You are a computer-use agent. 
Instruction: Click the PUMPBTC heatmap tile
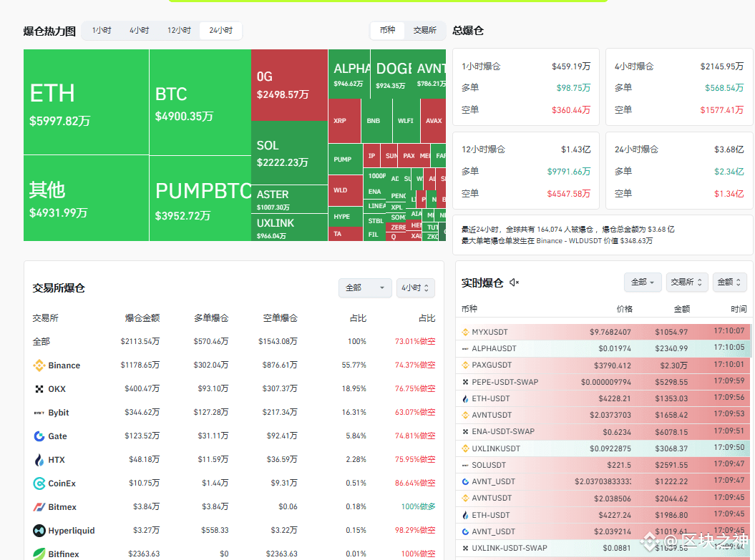200,198
